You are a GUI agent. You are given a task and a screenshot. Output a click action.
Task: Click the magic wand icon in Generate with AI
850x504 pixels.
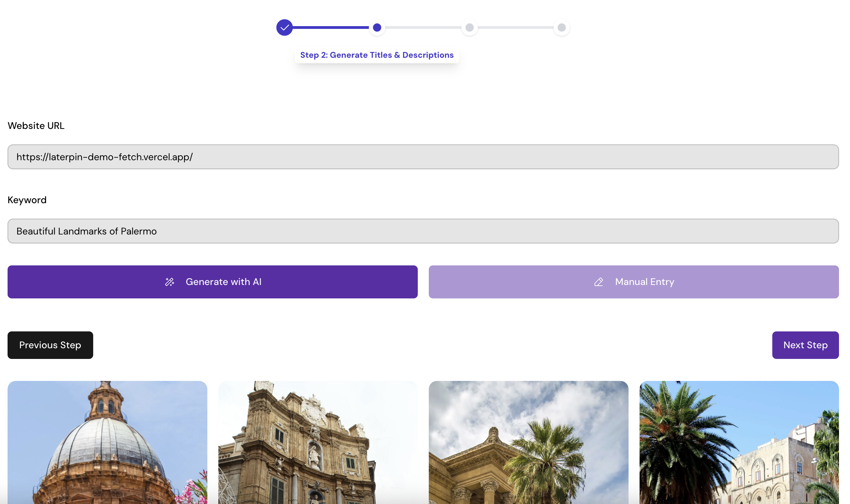pos(170,282)
